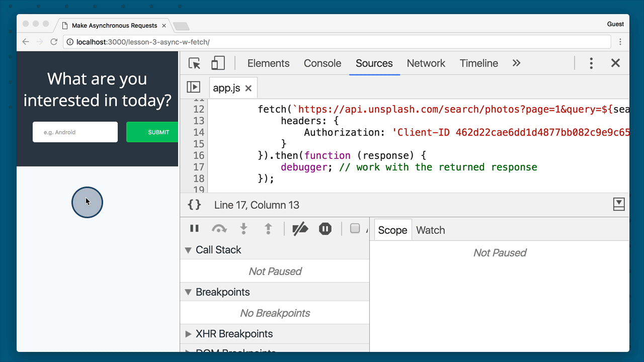Click the search interest input field
Image resolution: width=644 pixels, height=362 pixels.
(75, 132)
